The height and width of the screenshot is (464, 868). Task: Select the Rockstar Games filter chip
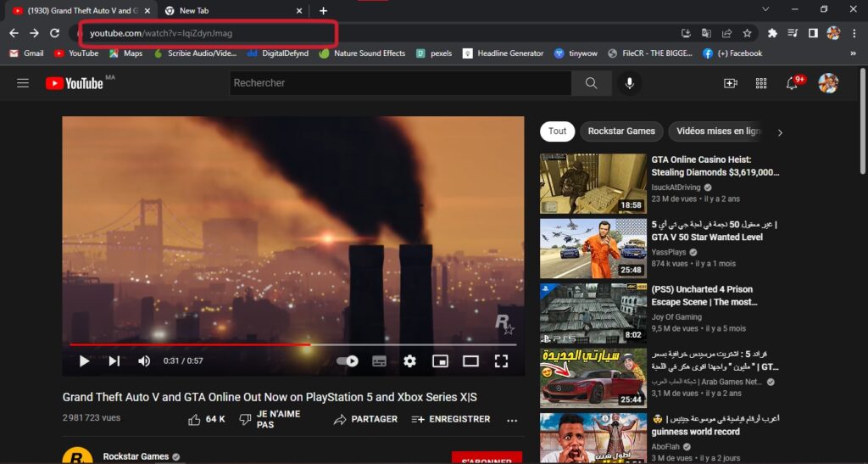point(621,131)
